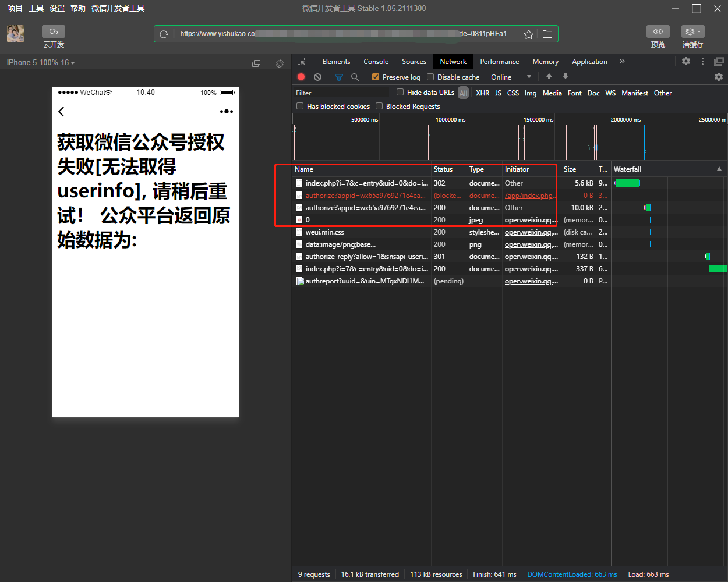Screen dimensions: 728x582
Task: Open the 项目 menu
Action: [15, 8]
